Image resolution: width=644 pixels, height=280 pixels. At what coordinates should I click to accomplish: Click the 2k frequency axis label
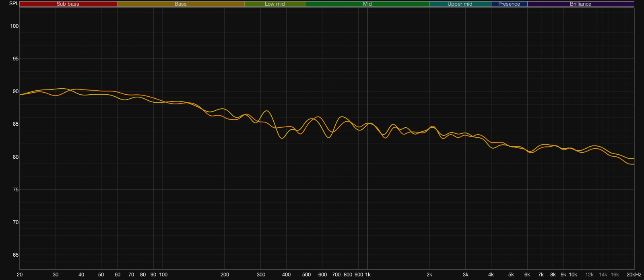(429, 275)
